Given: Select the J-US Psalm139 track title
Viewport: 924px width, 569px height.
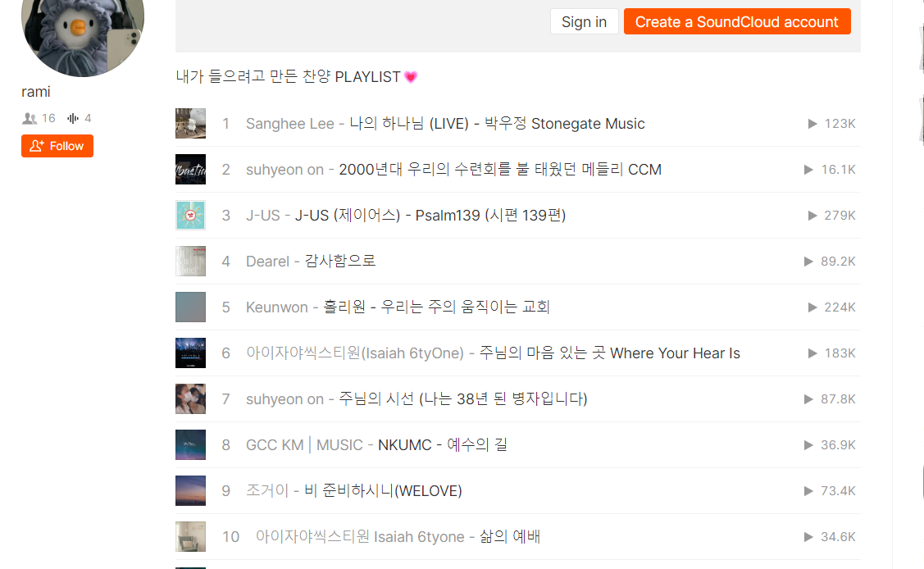Looking at the screenshot, I should tap(430, 216).
